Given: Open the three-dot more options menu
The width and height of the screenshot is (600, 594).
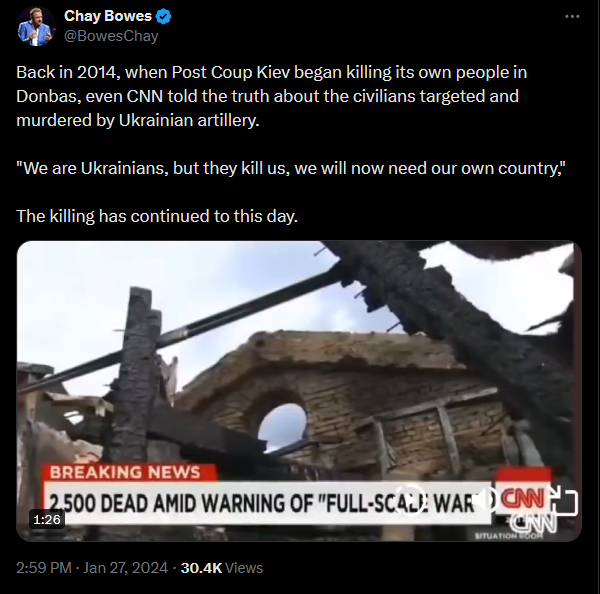Looking at the screenshot, I should (x=572, y=16).
